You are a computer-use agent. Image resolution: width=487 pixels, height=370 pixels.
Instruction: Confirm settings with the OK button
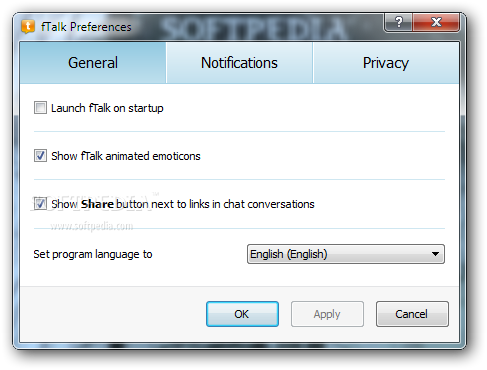coord(242,314)
